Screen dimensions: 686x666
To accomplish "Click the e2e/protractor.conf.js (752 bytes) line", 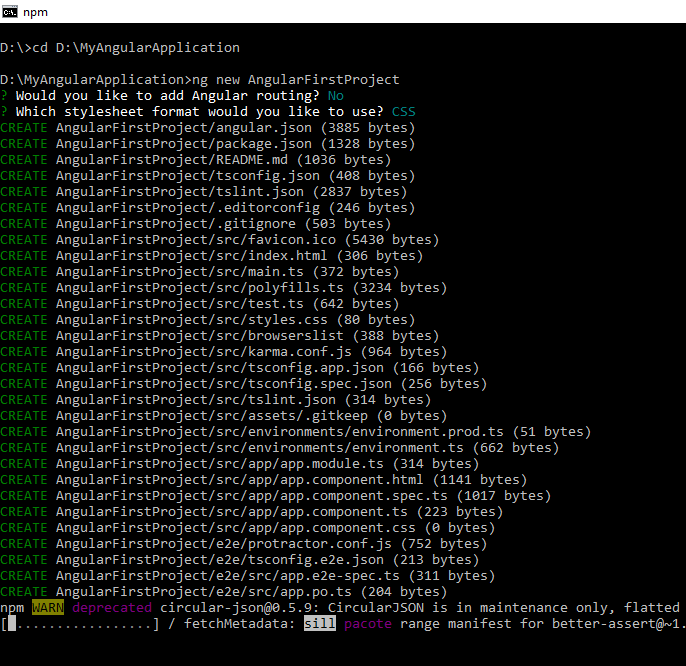I will point(243,543).
